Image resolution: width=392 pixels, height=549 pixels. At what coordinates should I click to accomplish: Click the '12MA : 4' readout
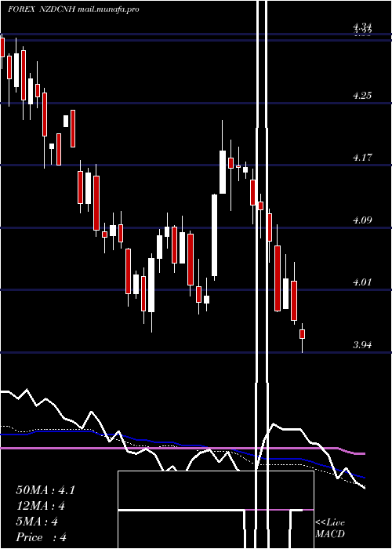point(40,506)
